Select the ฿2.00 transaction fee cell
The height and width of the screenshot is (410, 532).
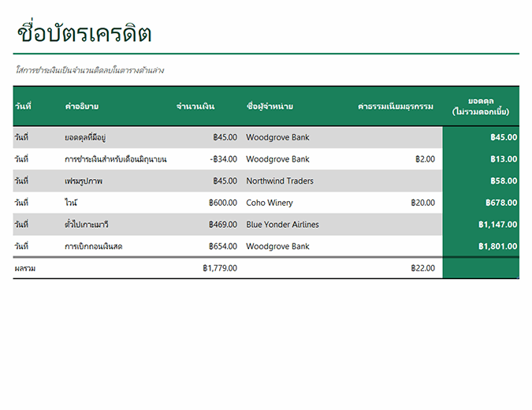click(x=424, y=159)
